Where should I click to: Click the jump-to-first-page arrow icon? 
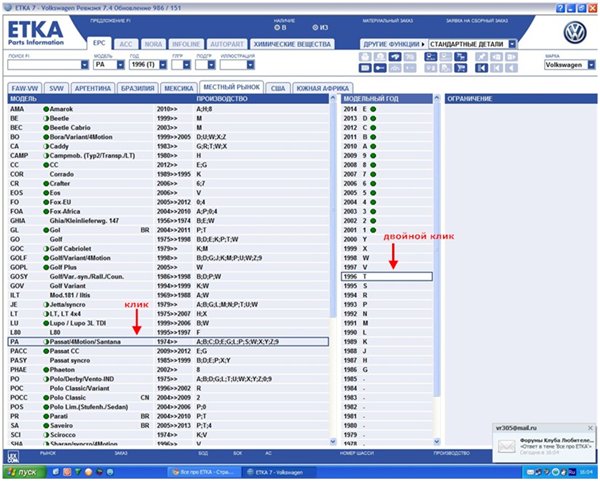[481, 68]
